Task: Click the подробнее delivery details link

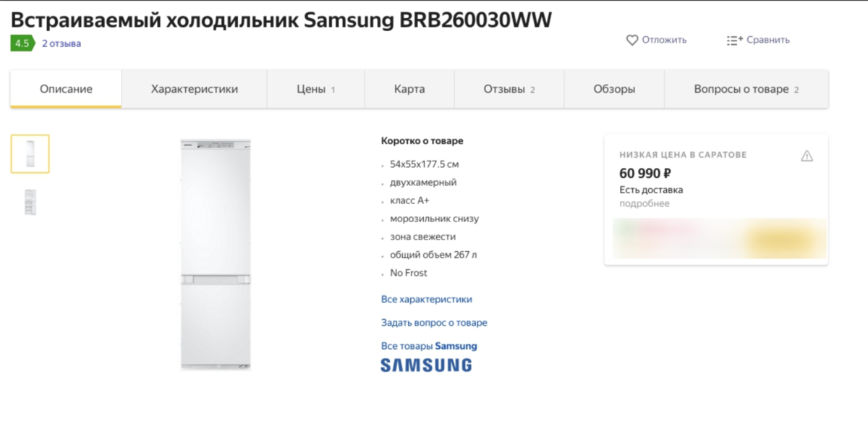Action: (x=644, y=203)
